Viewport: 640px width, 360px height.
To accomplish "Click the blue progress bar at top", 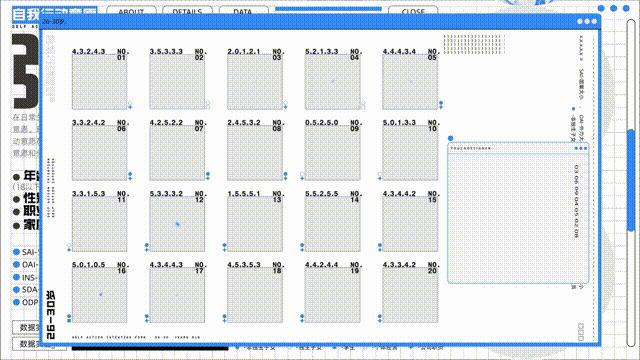I will pyautogui.click(x=329, y=9).
